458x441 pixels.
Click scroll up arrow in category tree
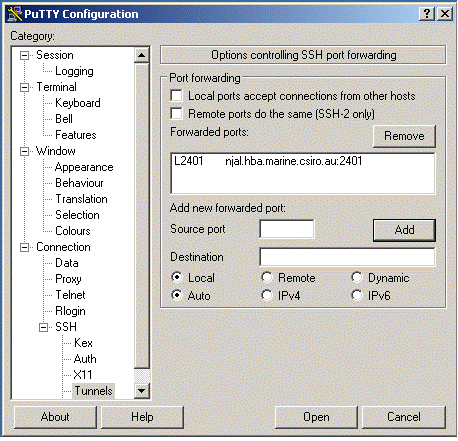pyautogui.click(x=142, y=55)
